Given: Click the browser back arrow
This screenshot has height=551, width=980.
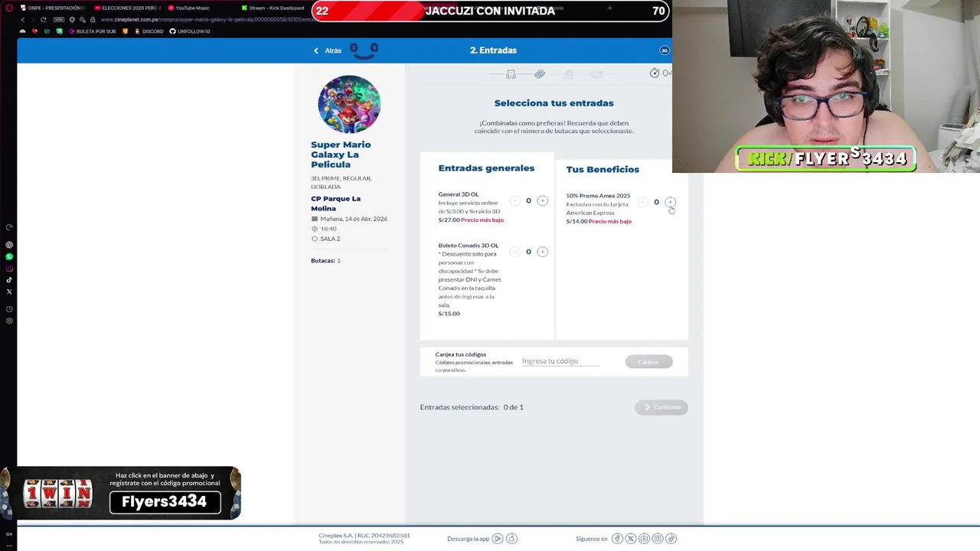Looking at the screenshot, I should 23,20.
